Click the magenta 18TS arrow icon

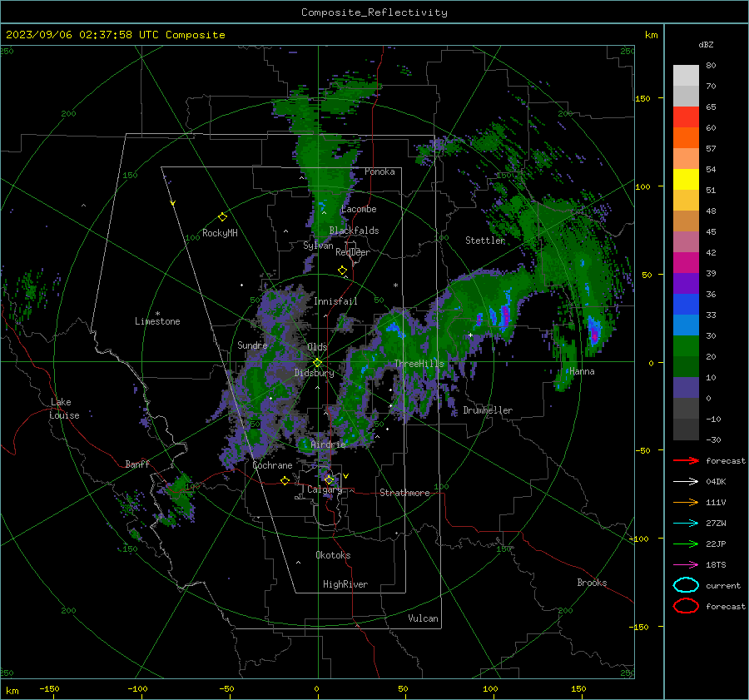pos(686,565)
